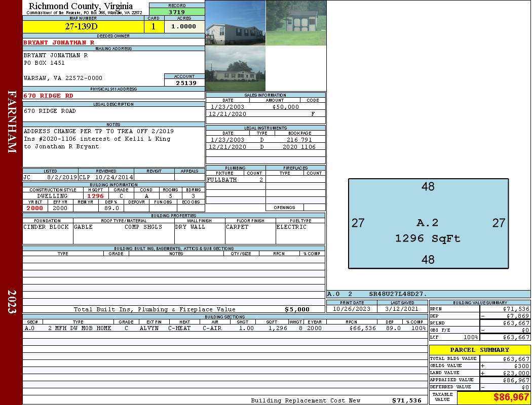The width and height of the screenshot is (532, 405).
Task: Open the shed outbuilding photo
Action: (x=296, y=23)
